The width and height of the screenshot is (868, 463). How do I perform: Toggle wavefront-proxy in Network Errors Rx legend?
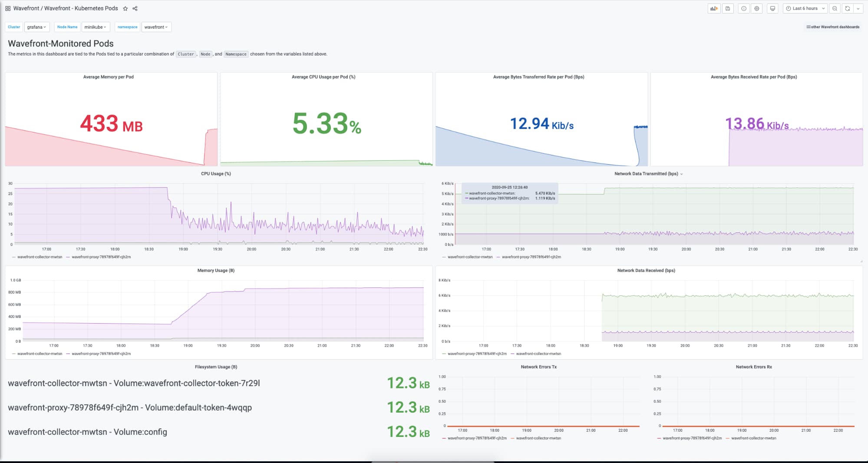point(692,438)
